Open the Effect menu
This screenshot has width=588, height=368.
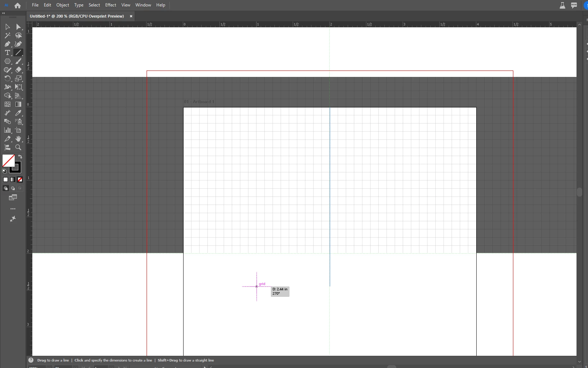point(111,5)
